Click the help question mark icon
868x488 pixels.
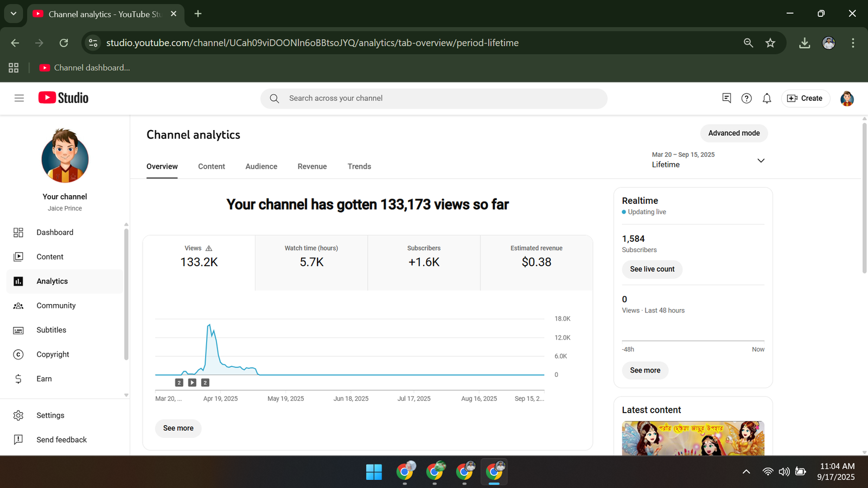pos(746,98)
